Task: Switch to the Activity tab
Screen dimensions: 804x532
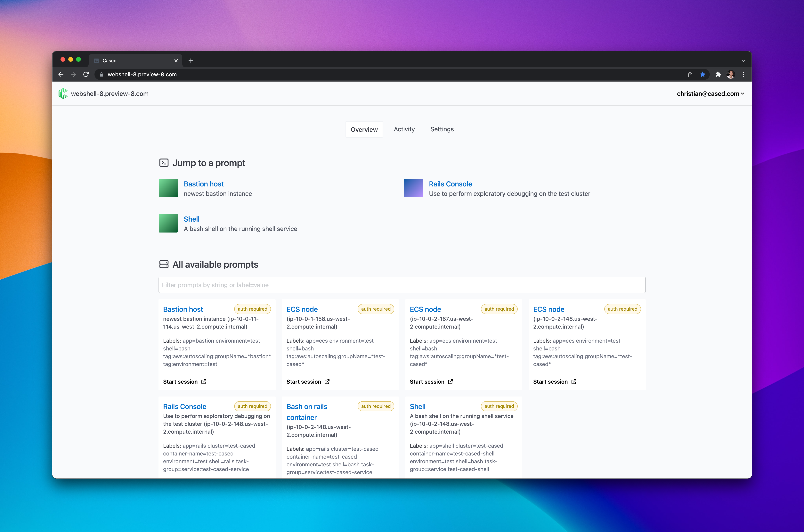Action: click(404, 129)
